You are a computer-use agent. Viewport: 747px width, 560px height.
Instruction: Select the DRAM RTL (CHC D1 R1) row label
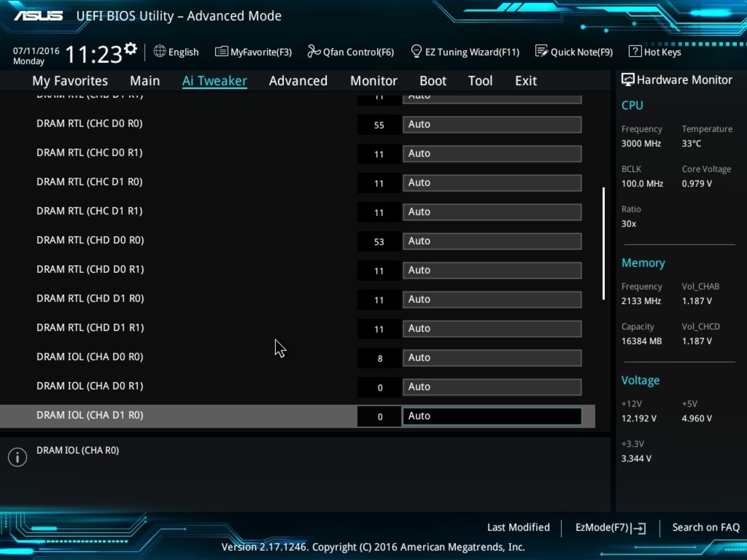pyautogui.click(x=90, y=211)
